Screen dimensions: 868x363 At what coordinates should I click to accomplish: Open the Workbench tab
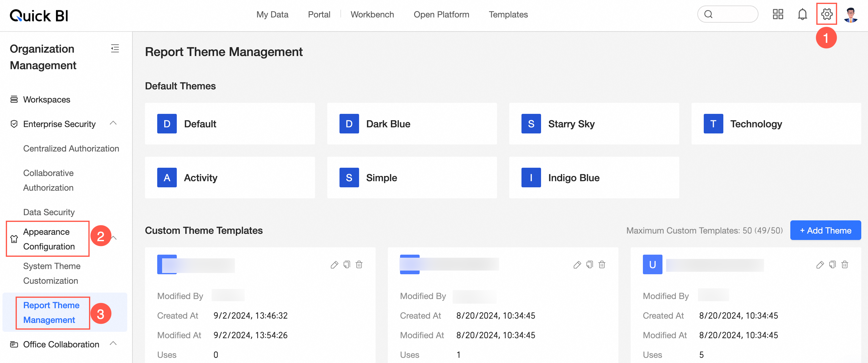(372, 14)
